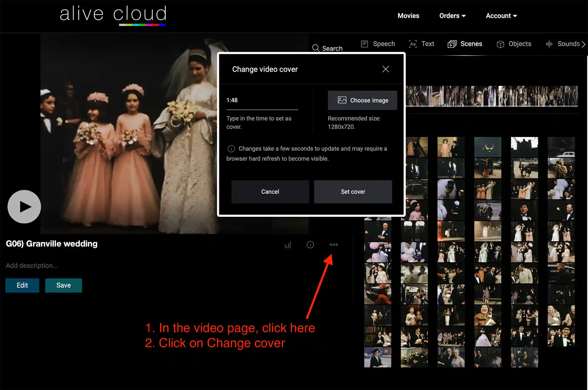The image size is (588, 390).
Task: Select the man in tuxedo with arms crossed thumbnail
Action: (x=378, y=231)
